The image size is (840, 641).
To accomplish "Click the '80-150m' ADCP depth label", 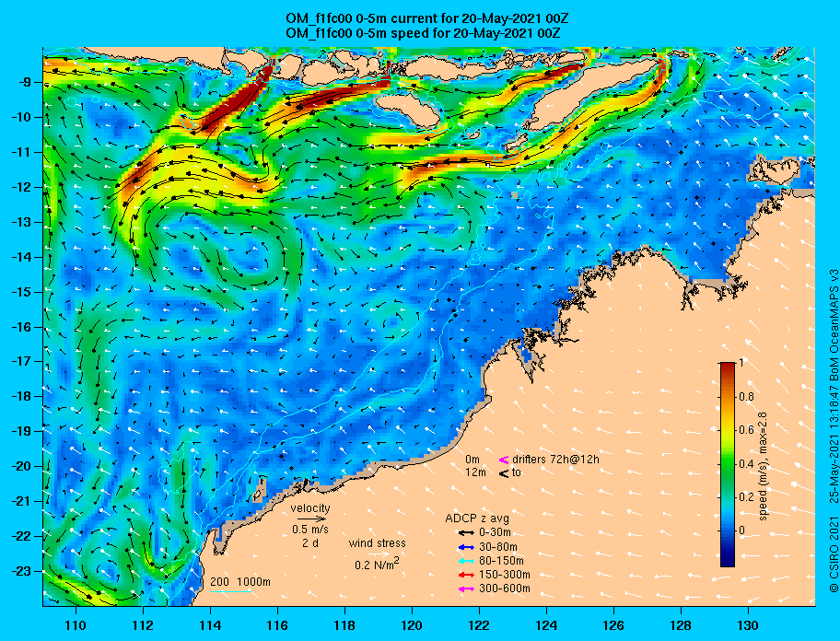I will tap(501, 561).
